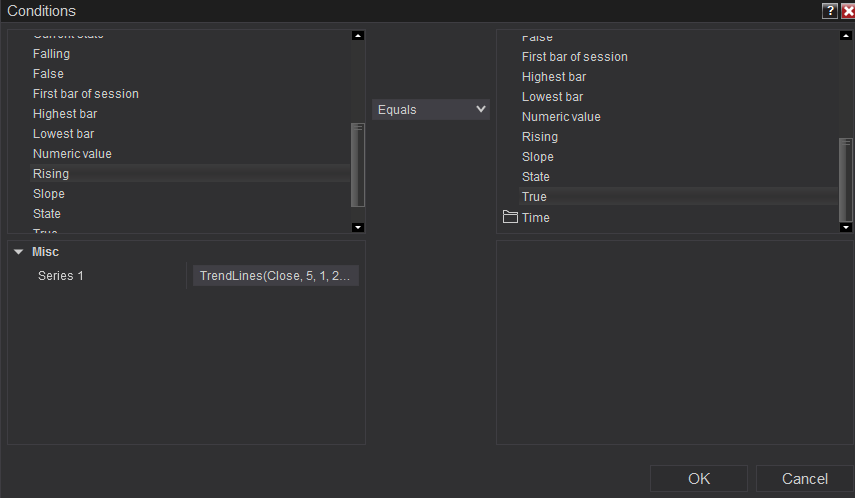Close the Conditions dialog

(x=847, y=11)
